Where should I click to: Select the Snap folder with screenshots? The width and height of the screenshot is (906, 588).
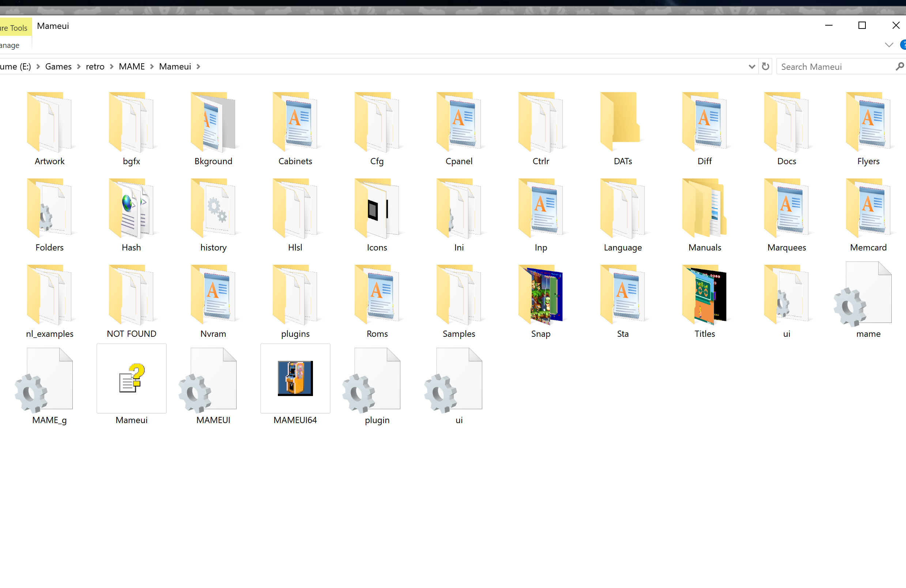coord(540,302)
